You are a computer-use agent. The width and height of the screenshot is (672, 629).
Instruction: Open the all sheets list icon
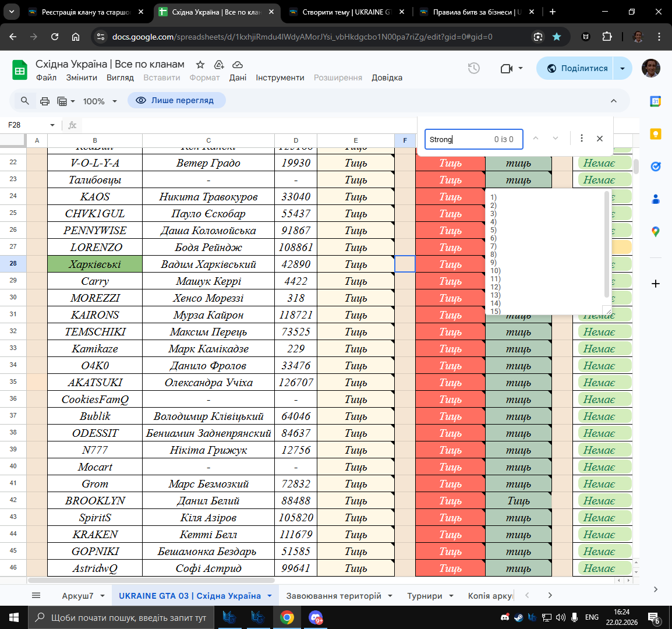[x=36, y=595]
